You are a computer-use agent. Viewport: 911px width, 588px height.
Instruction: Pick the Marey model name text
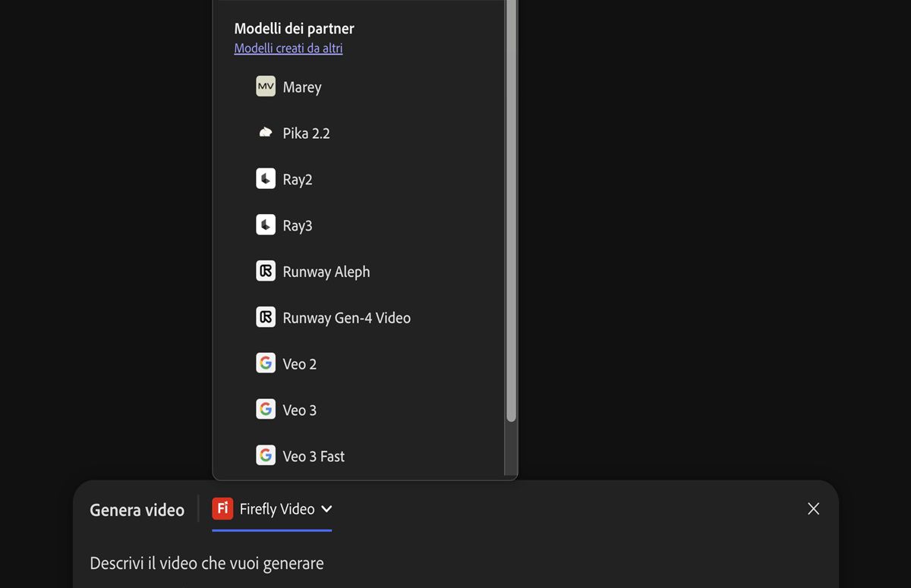pyautogui.click(x=302, y=87)
